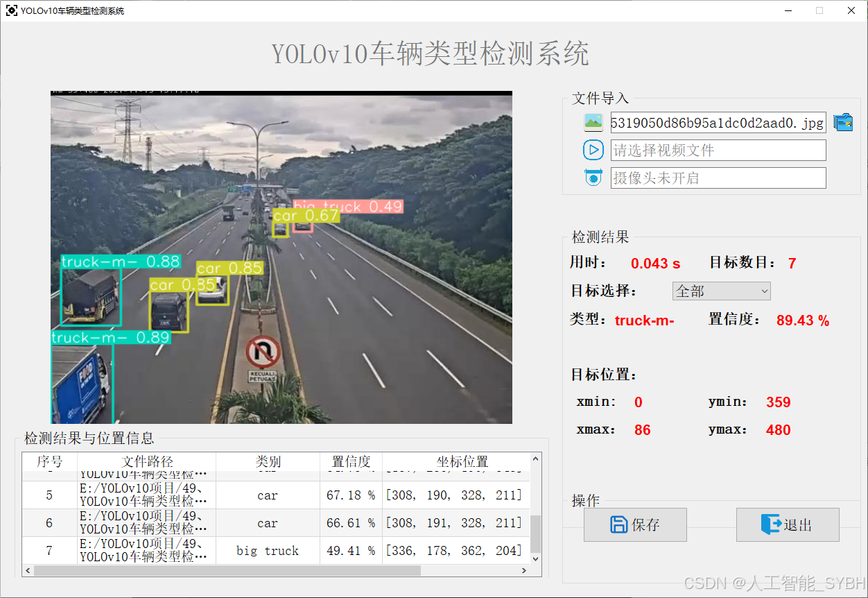Click the horizontal scrollbar thumb in table
This screenshot has height=598, width=868.
(227, 570)
